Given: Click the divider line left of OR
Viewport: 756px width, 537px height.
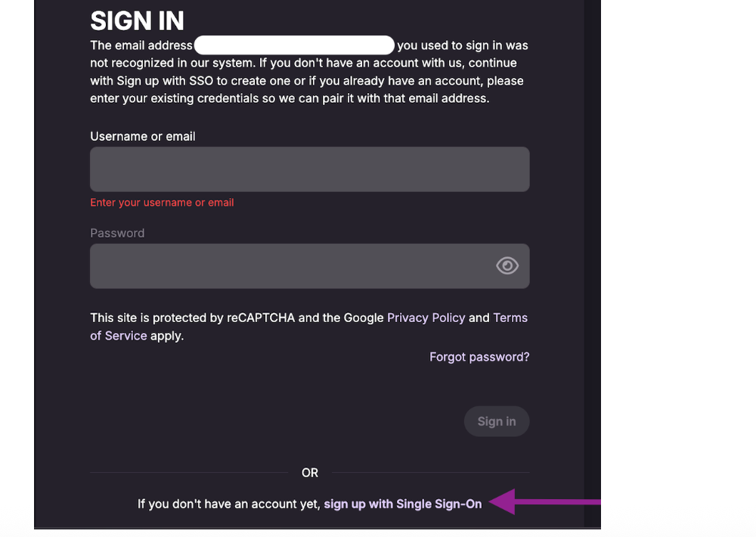Looking at the screenshot, I should pyautogui.click(x=189, y=473).
